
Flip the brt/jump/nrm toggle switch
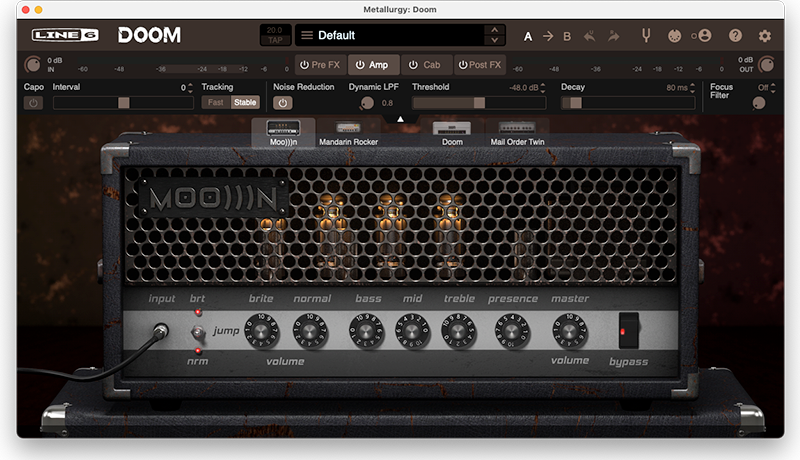click(197, 332)
